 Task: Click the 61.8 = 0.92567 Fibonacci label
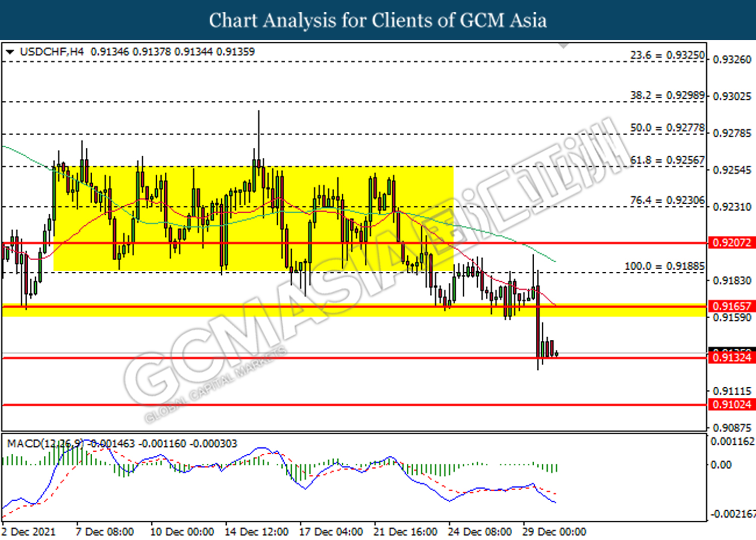coord(667,160)
